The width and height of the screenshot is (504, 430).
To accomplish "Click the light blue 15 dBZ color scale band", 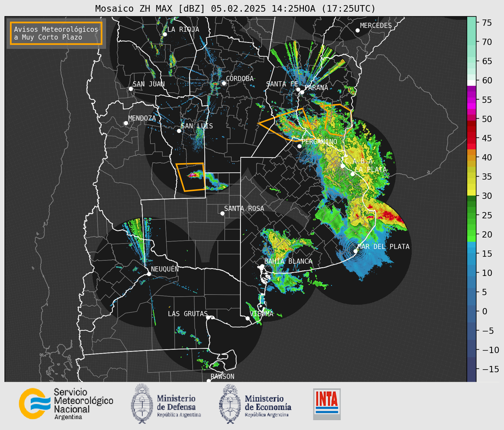I will (x=471, y=254).
